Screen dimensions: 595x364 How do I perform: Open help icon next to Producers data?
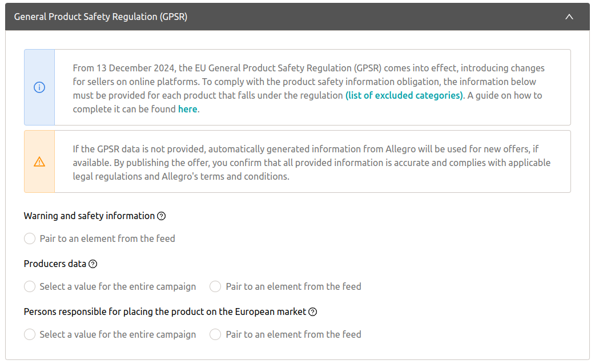click(93, 264)
